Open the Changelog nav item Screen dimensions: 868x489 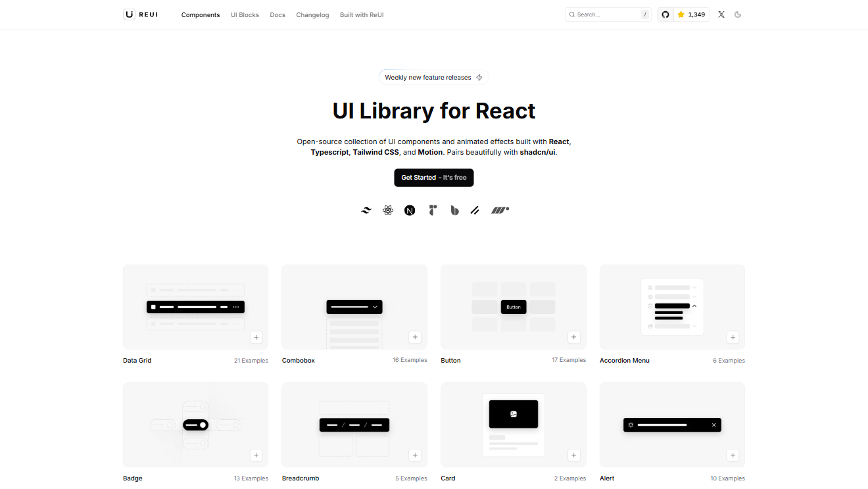(x=312, y=14)
